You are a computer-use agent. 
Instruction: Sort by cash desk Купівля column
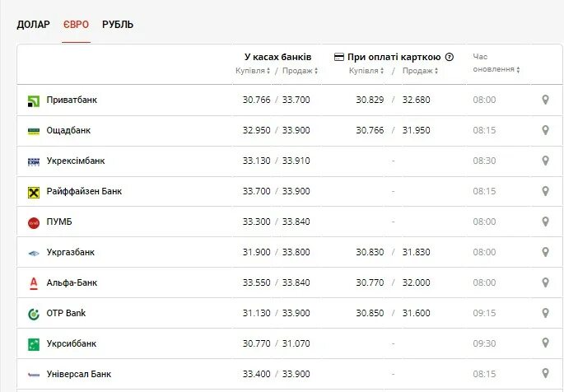253,71
